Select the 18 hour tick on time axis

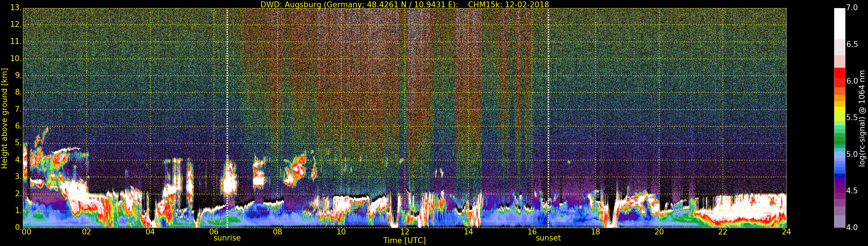pos(595,232)
